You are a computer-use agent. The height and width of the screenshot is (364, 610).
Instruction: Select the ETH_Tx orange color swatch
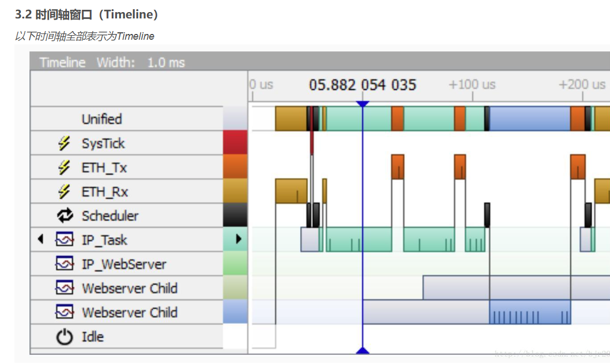(235, 167)
